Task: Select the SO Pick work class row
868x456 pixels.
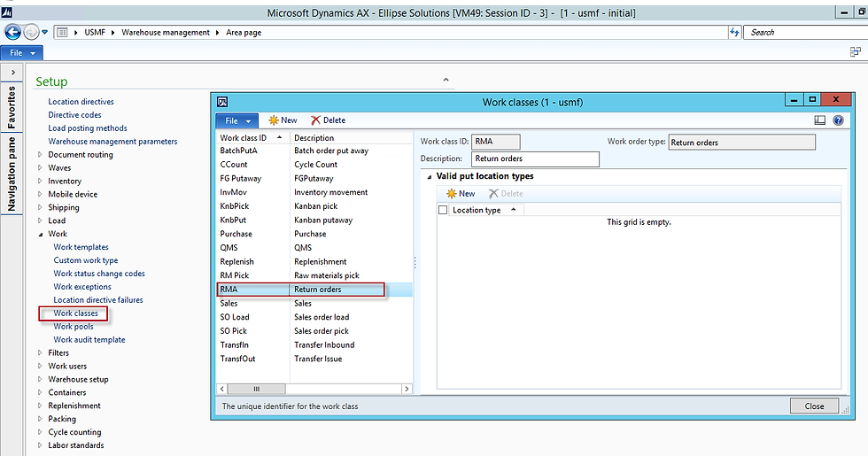Action: point(314,331)
